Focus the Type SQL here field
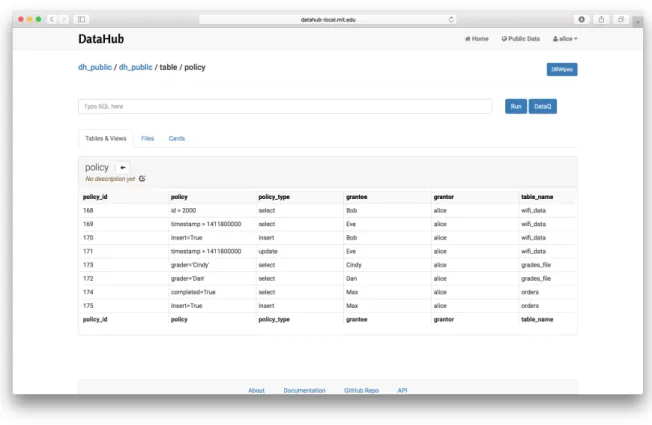This screenshot has width=652, height=425. click(x=285, y=106)
